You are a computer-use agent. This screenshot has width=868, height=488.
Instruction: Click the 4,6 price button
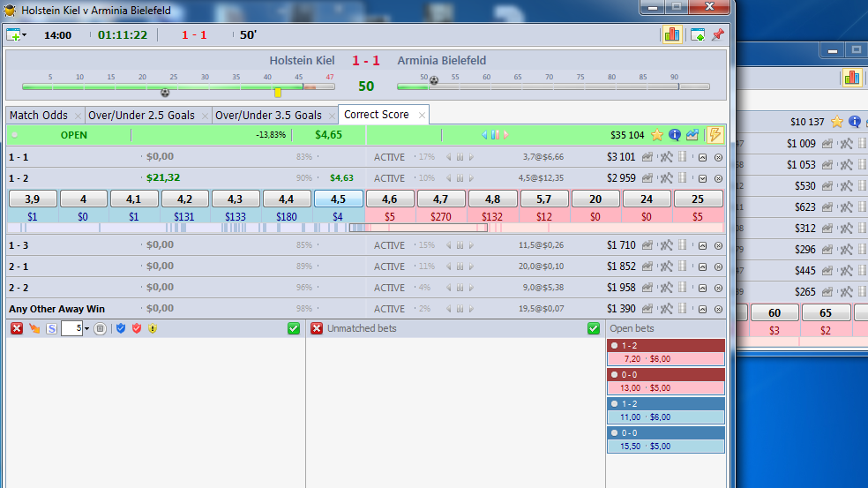pyautogui.click(x=390, y=199)
